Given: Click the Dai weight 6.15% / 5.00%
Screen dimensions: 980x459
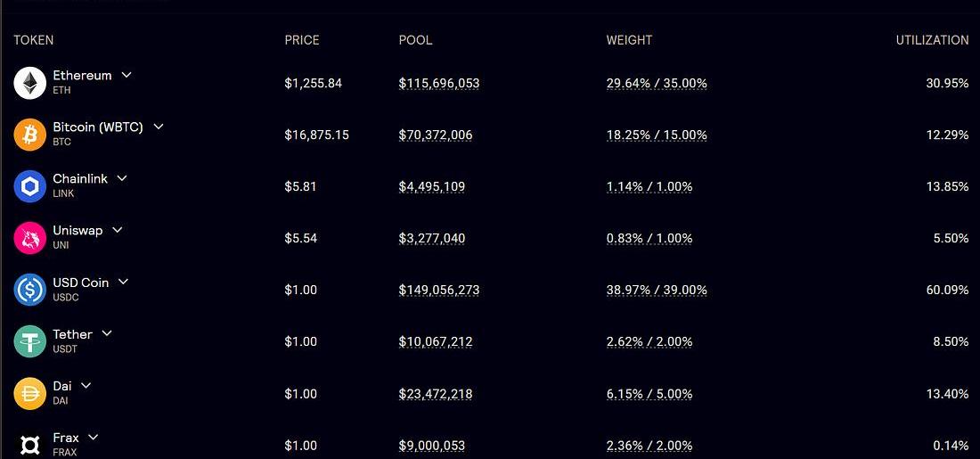Looking at the screenshot, I should pyautogui.click(x=649, y=394).
